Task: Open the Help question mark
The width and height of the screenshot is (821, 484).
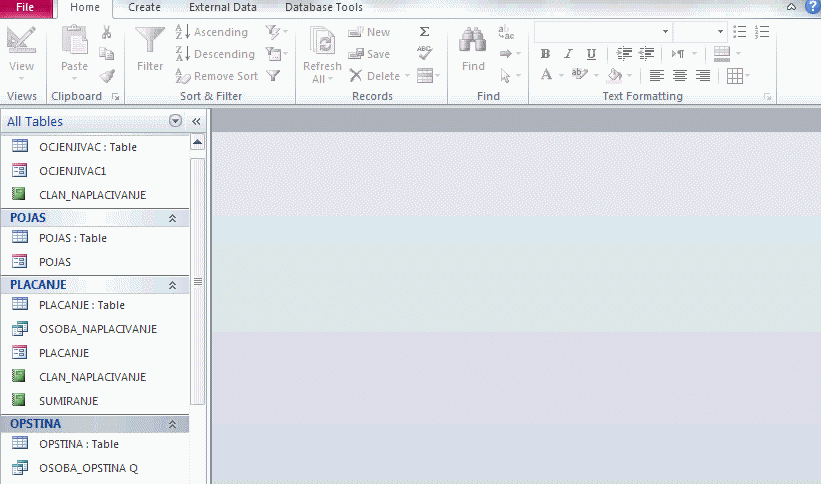Action: tap(813, 7)
